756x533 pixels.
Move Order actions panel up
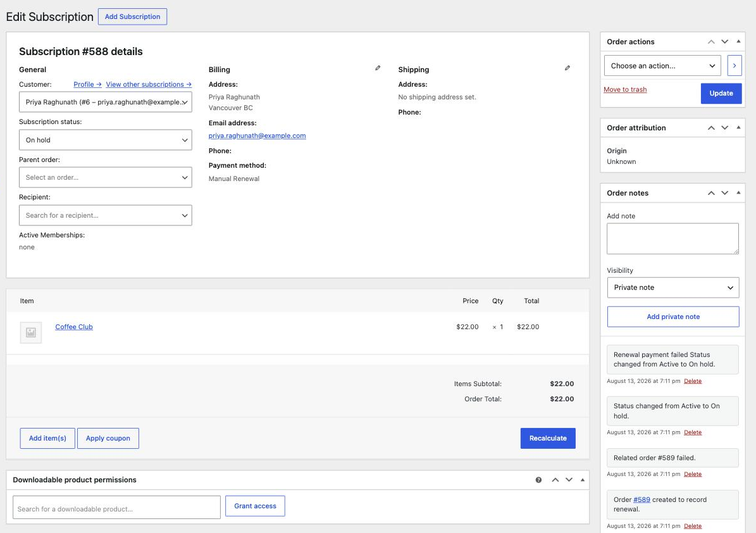tap(711, 42)
